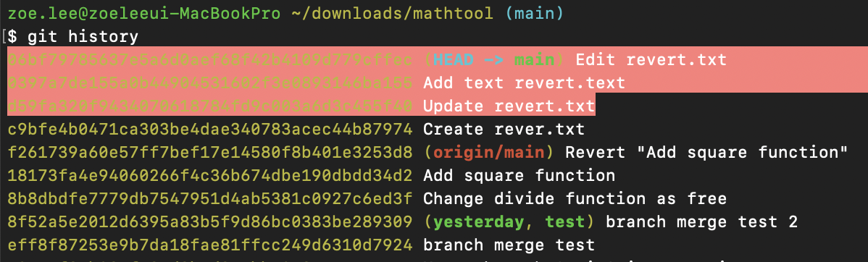Click message 'Change divide function as free'
This screenshot has height=262, width=868.
coord(575,198)
